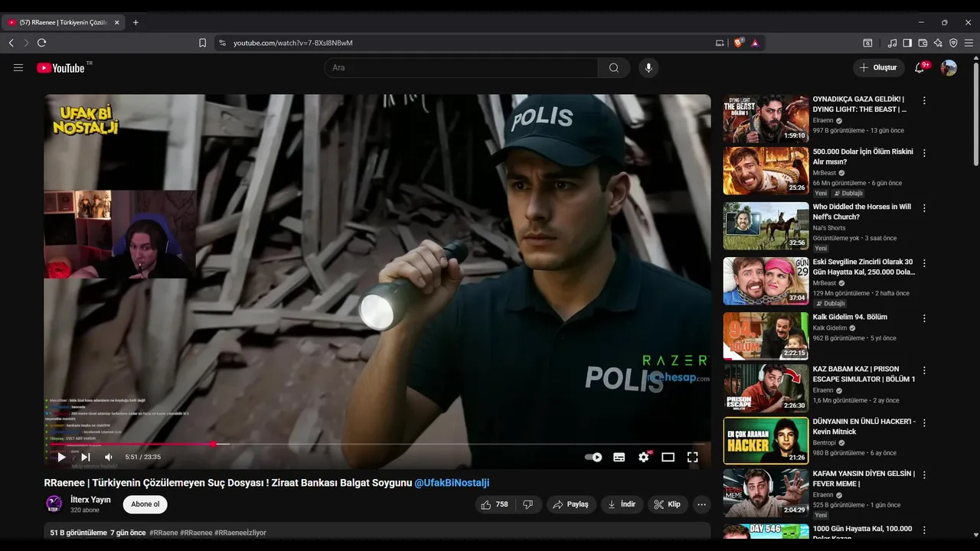Open Brave Shields lion icon

point(739,43)
